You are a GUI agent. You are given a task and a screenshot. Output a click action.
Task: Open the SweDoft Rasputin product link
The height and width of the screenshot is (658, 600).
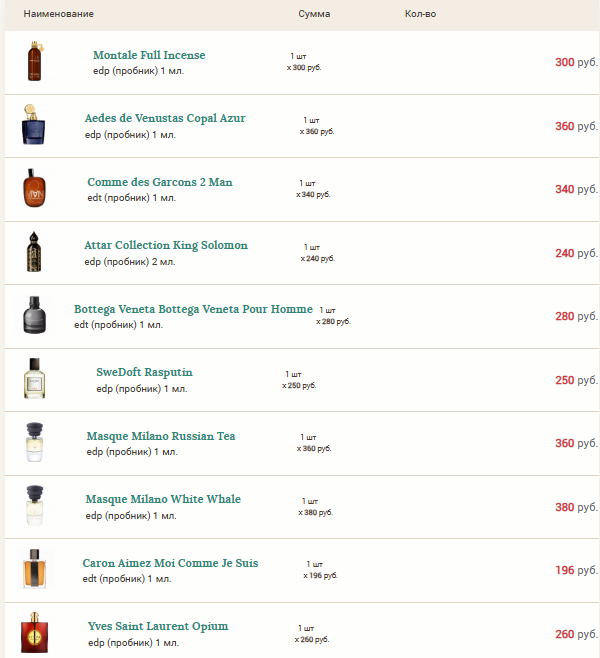[x=144, y=373]
